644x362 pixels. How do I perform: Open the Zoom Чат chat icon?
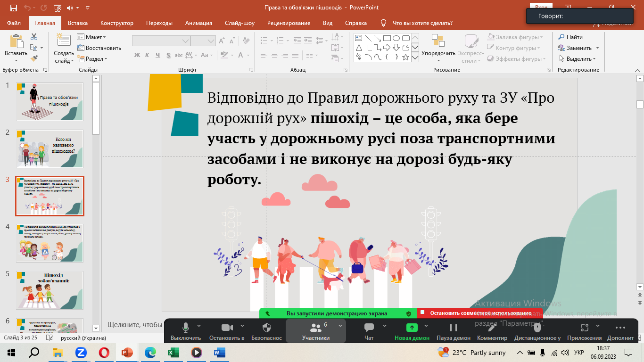tap(369, 327)
